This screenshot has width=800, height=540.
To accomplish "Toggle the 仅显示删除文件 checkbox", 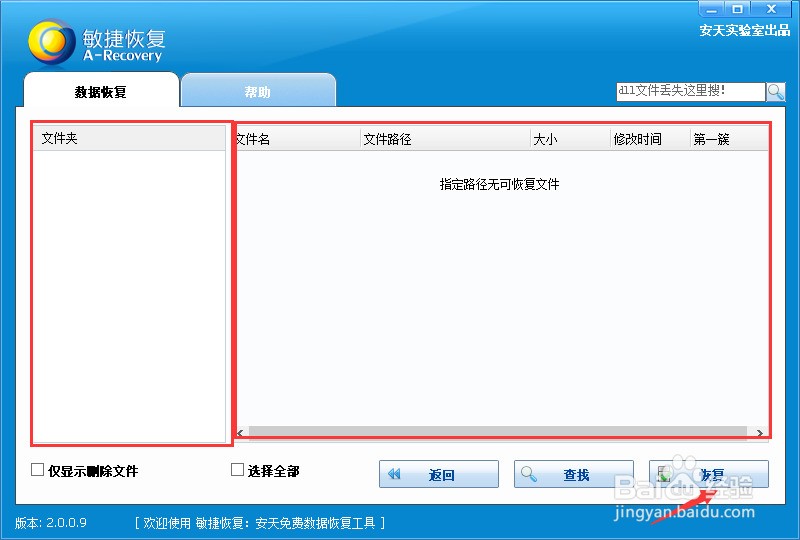I will click(x=38, y=470).
